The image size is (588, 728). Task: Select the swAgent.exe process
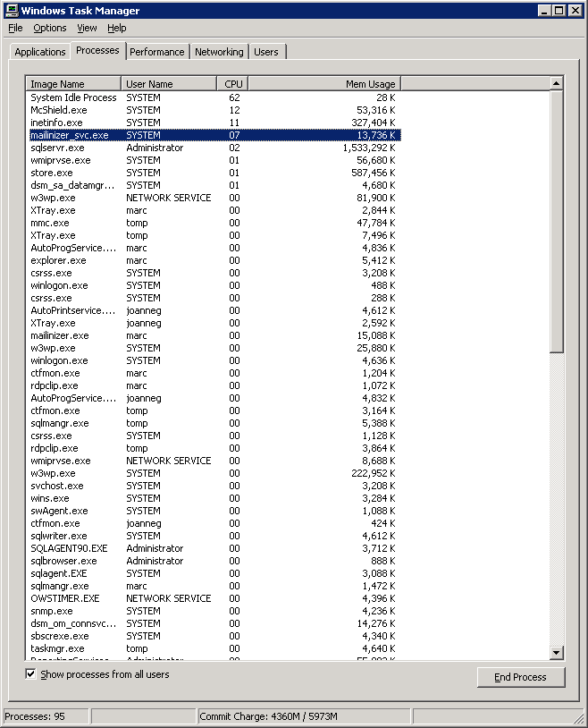coord(214,512)
